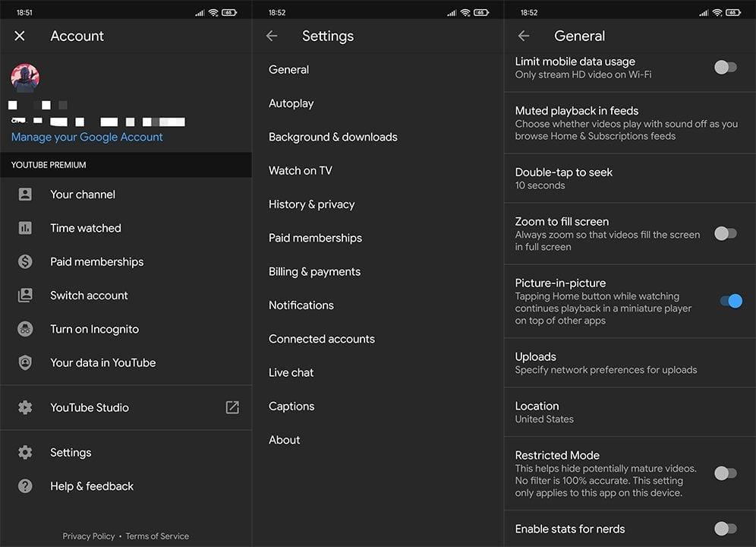The image size is (756, 547).
Task: Go back from General screen
Action: (524, 36)
